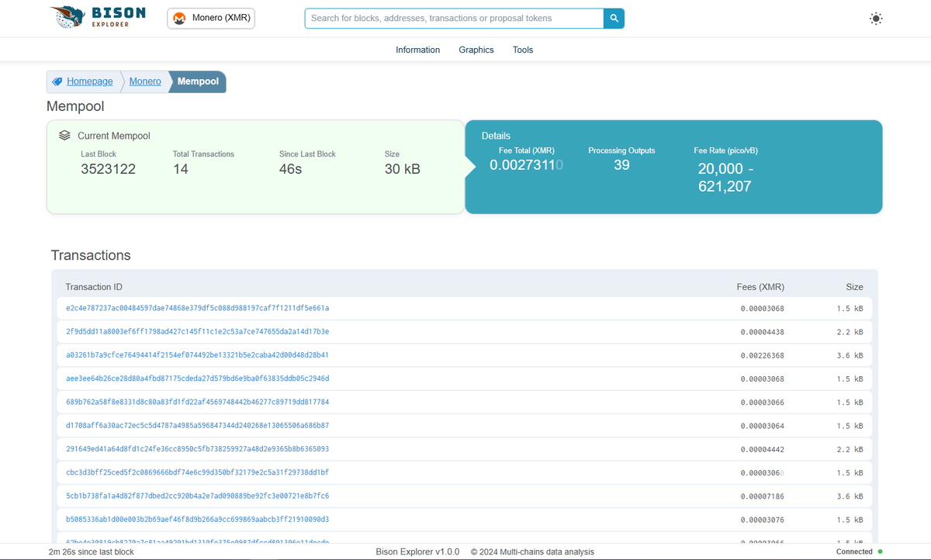Click the Bison Explorer logo
Screen dimensions: 931x560
click(x=100, y=17)
